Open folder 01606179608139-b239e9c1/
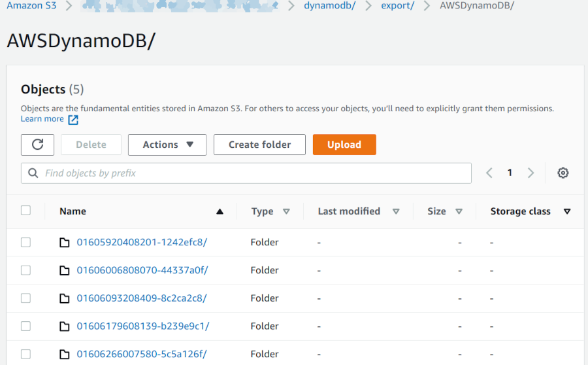Screen dimensions: 588x365 [x=143, y=326]
